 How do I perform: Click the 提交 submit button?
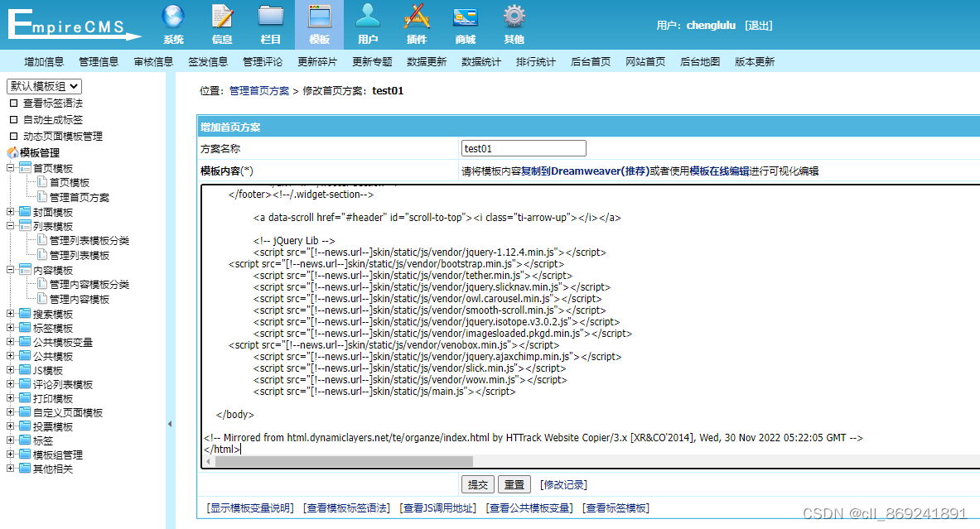(477, 484)
